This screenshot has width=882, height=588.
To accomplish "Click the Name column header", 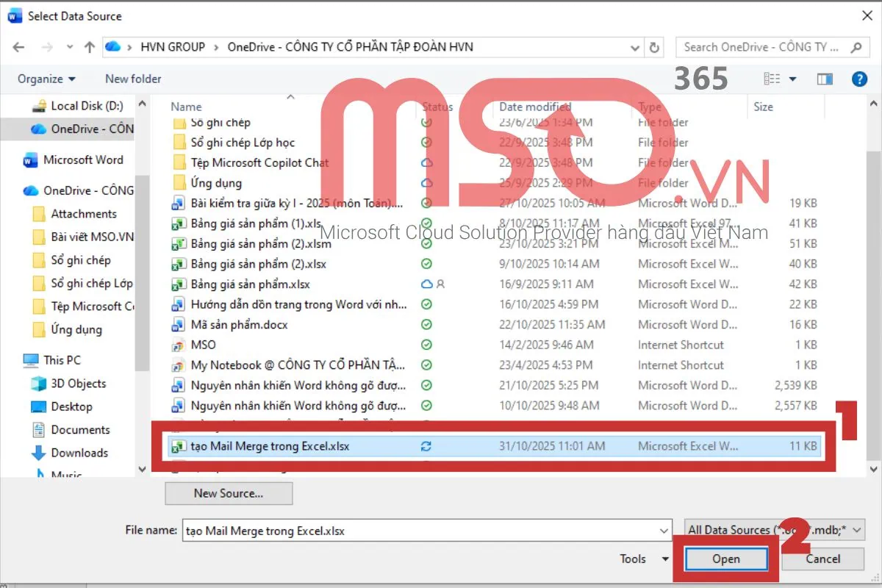I will [186, 106].
